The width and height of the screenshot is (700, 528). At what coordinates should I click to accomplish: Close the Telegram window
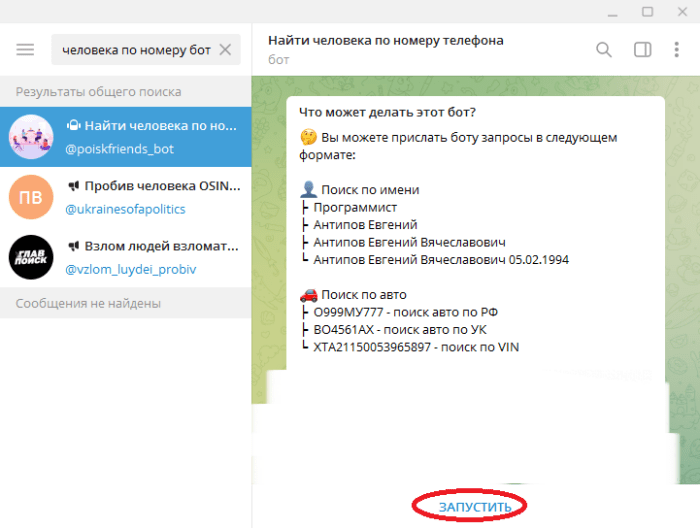click(682, 12)
